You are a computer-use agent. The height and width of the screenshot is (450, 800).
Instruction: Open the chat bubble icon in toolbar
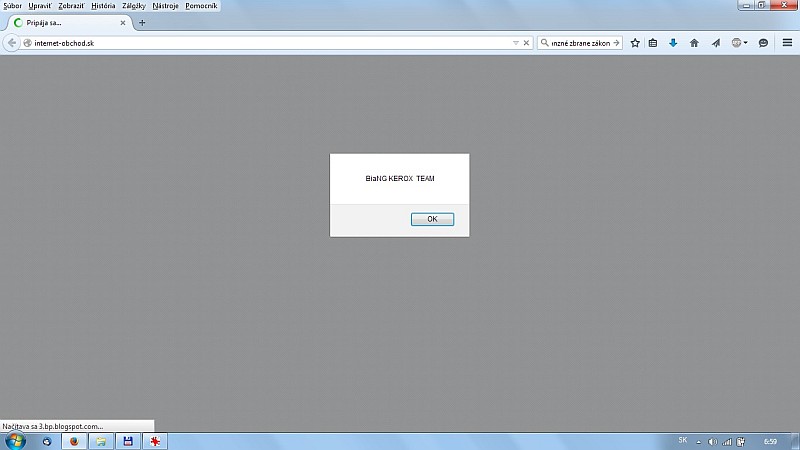tap(763, 43)
